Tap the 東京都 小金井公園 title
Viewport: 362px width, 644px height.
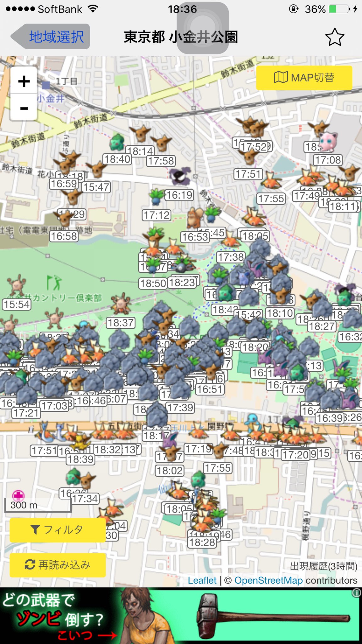(x=181, y=37)
